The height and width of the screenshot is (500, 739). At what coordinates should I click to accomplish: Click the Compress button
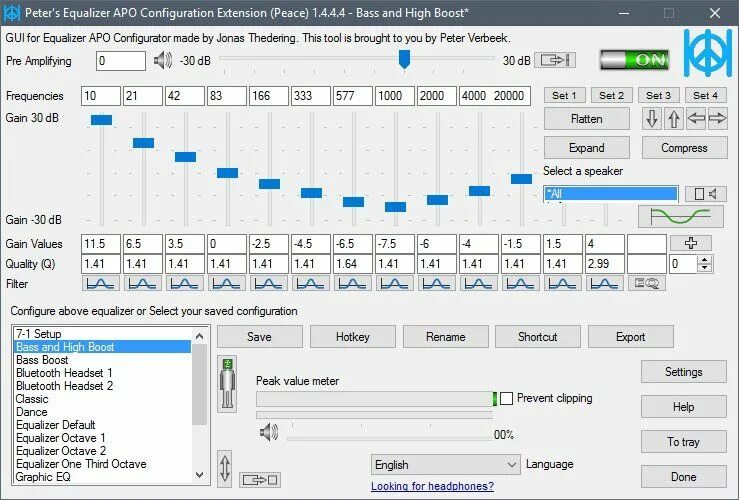pos(684,148)
